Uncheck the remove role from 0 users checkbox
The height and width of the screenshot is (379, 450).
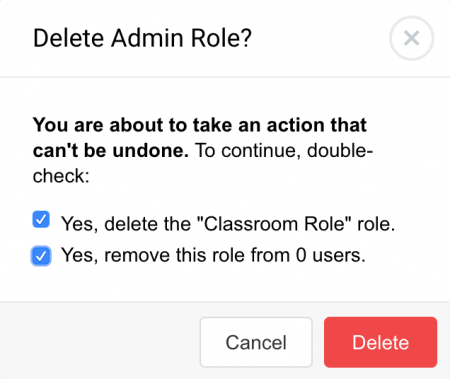click(x=41, y=256)
